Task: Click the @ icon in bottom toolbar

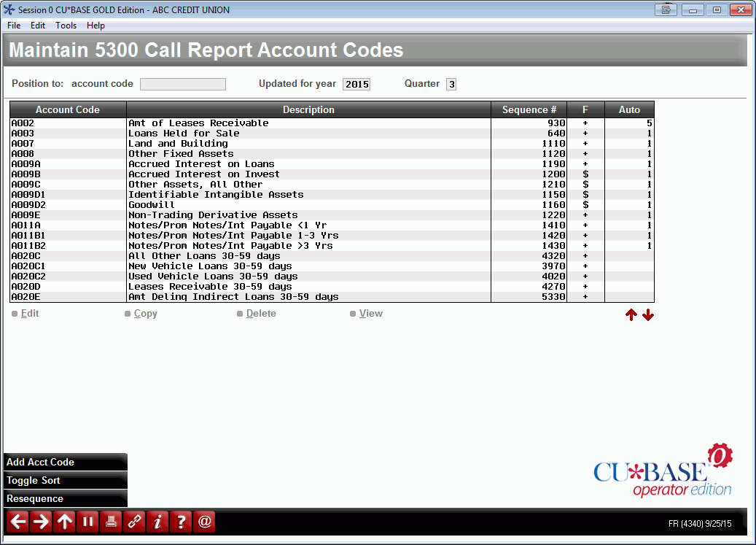Action: point(204,522)
